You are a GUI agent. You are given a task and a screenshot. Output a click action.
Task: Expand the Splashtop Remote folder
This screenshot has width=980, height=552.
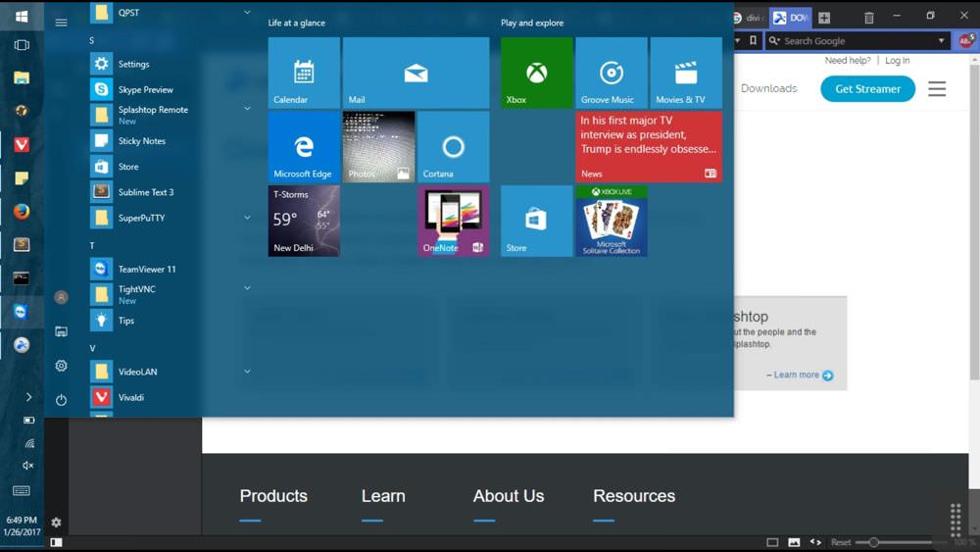click(x=247, y=109)
